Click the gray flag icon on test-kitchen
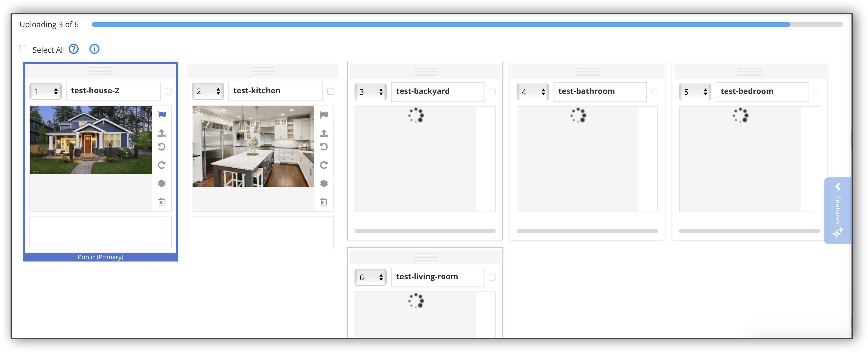Image resolution: width=868 pixels, height=352 pixels. pos(324,115)
